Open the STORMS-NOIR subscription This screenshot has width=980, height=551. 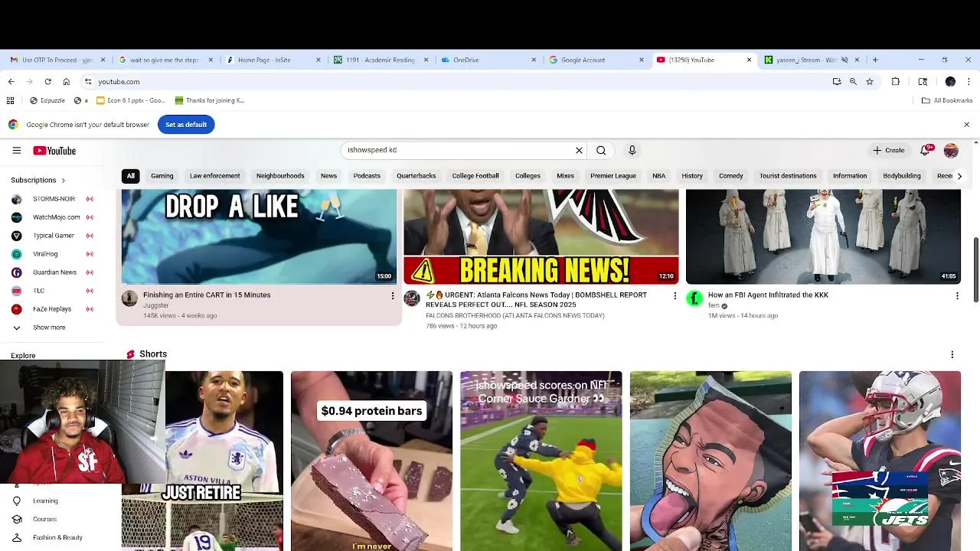click(x=54, y=199)
